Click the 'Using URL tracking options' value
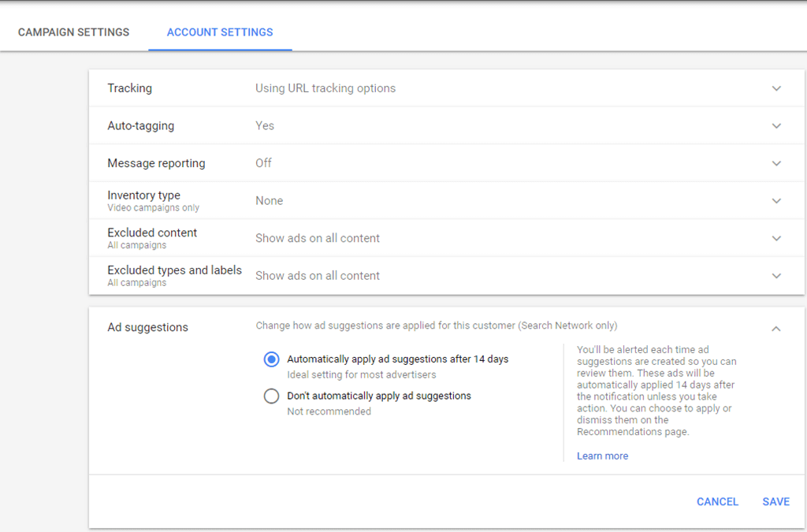The width and height of the screenshot is (807, 532). (x=325, y=88)
